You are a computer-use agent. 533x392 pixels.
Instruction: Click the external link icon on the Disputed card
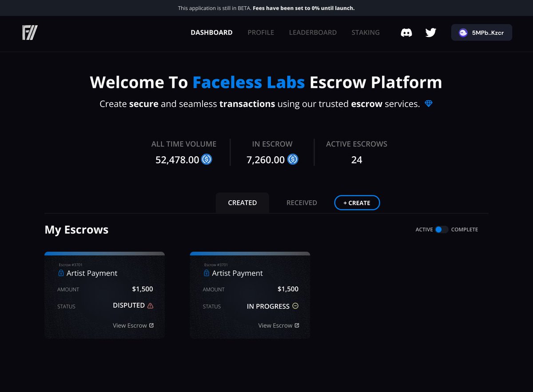pyautogui.click(x=151, y=325)
